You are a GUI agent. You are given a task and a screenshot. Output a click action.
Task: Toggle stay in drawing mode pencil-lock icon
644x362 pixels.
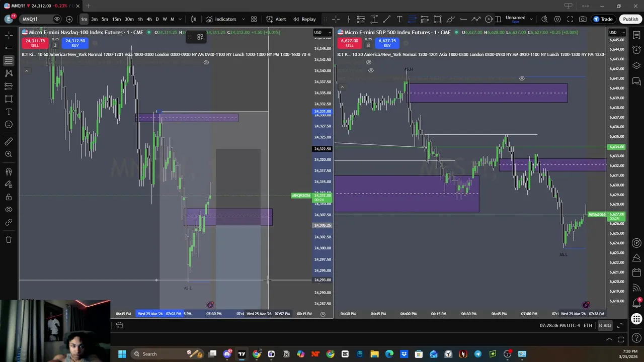pyautogui.click(x=9, y=185)
